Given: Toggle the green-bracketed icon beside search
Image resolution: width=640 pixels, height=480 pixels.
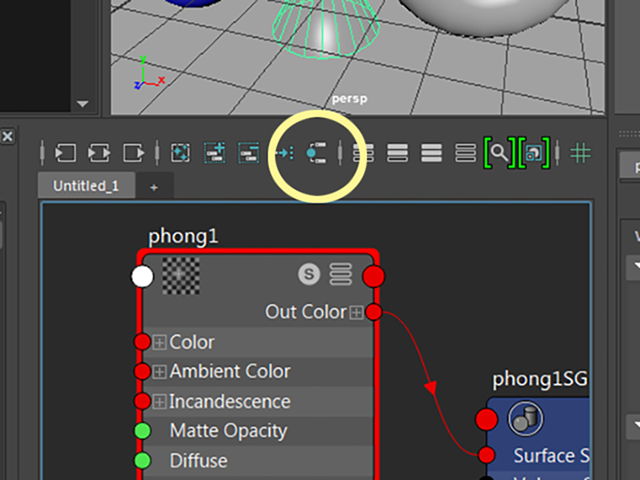Looking at the screenshot, I should click(x=534, y=153).
